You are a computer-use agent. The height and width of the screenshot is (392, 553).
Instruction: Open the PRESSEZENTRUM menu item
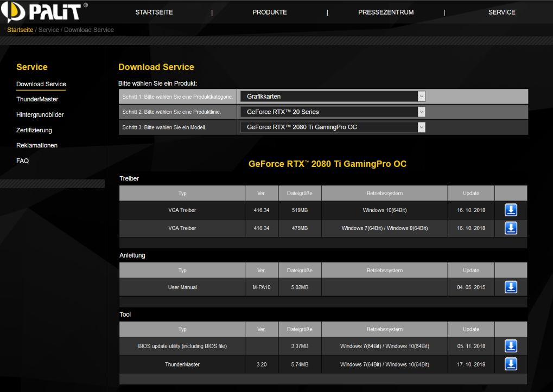pos(386,12)
